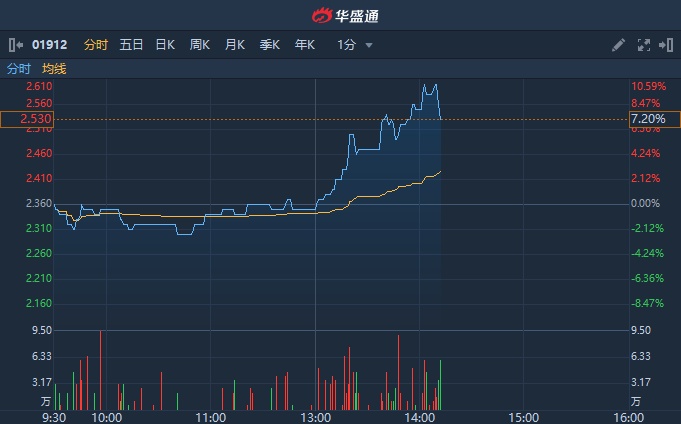Switch to the 分时 tab
Image resolution: width=681 pixels, height=424 pixels.
tap(96, 45)
